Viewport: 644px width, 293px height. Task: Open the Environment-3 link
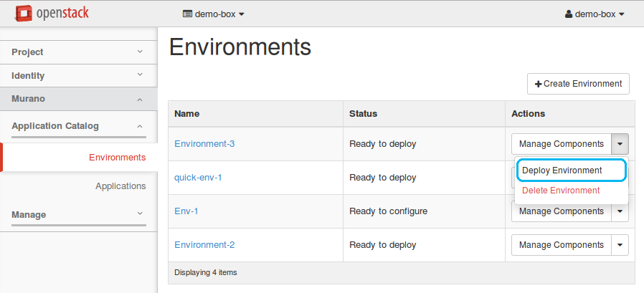point(204,144)
